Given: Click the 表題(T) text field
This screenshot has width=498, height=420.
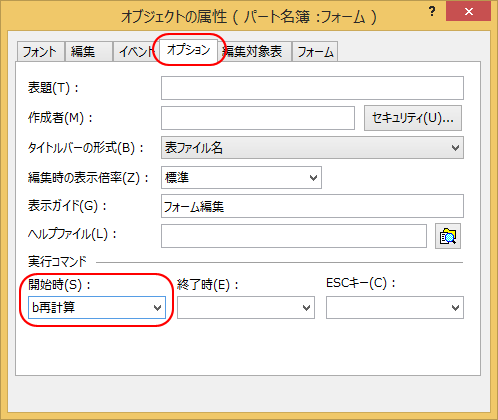Looking at the screenshot, I should [312, 88].
